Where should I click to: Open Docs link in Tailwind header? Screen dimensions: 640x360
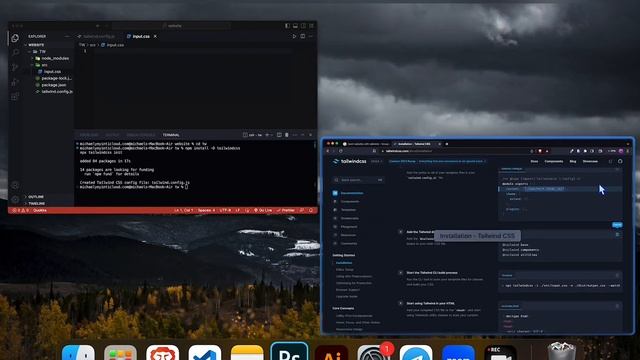coord(534,161)
